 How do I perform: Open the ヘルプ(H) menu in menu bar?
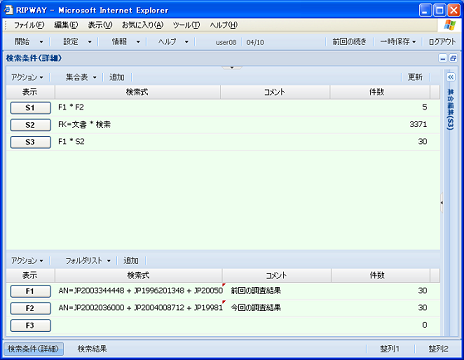click(224, 25)
